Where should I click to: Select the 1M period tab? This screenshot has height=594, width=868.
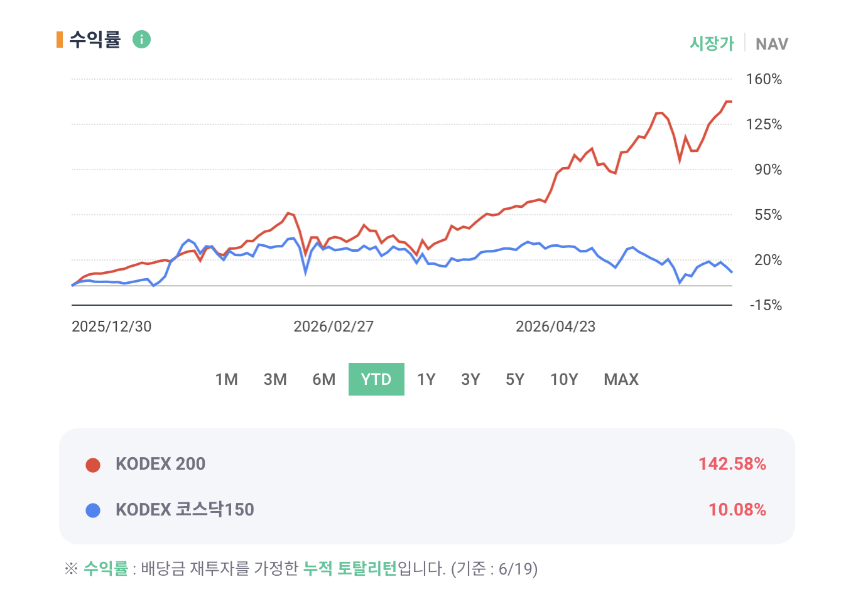[x=227, y=379]
